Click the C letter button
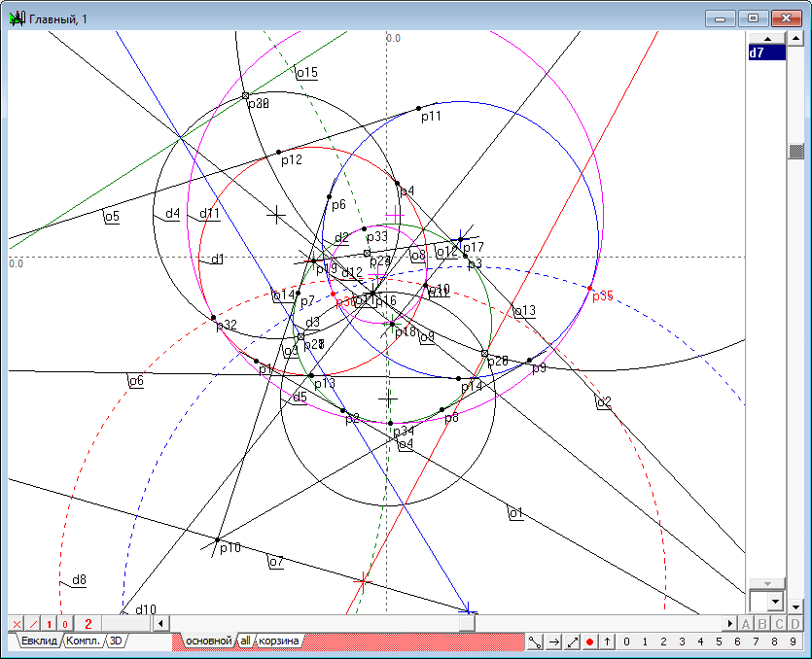The width and height of the screenshot is (812, 659). pos(779,624)
